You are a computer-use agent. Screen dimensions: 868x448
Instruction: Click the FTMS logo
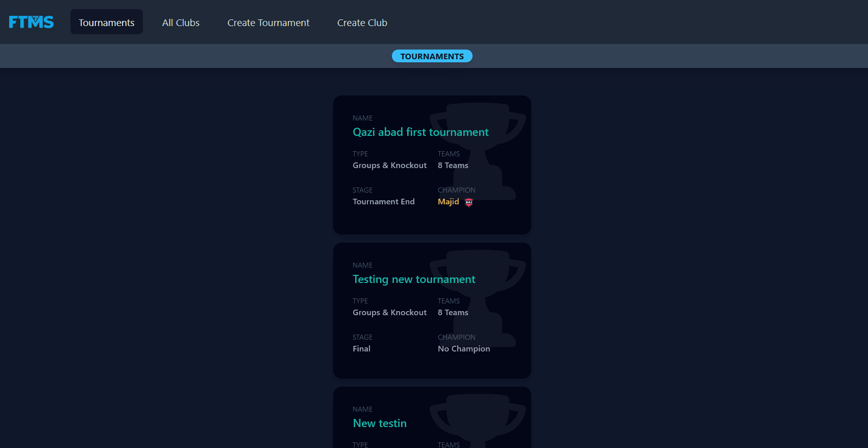click(x=31, y=22)
